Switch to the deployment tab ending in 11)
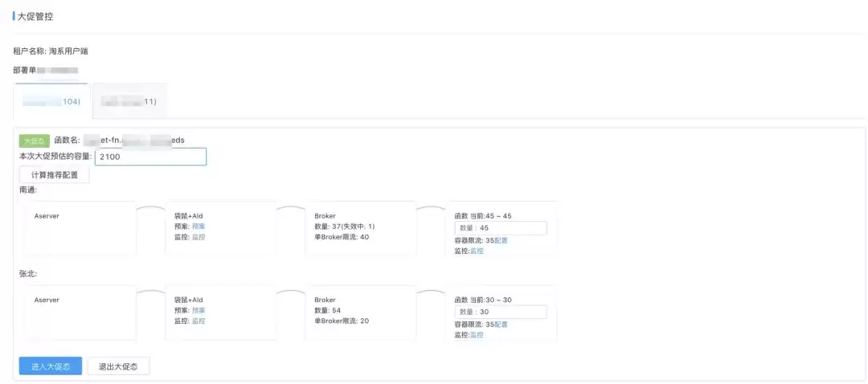The image size is (868, 384). tap(129, 101)
